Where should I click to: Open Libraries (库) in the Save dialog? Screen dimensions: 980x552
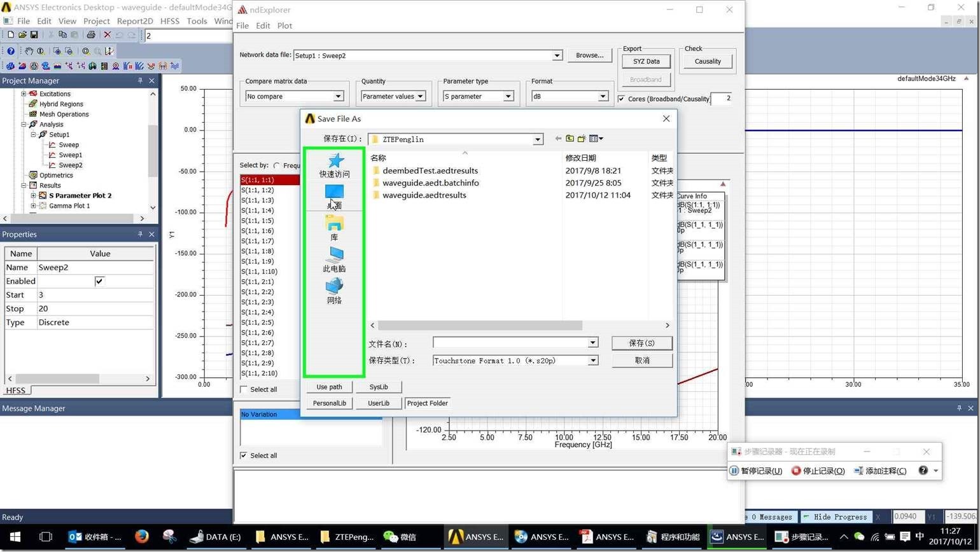coord(334,228)
